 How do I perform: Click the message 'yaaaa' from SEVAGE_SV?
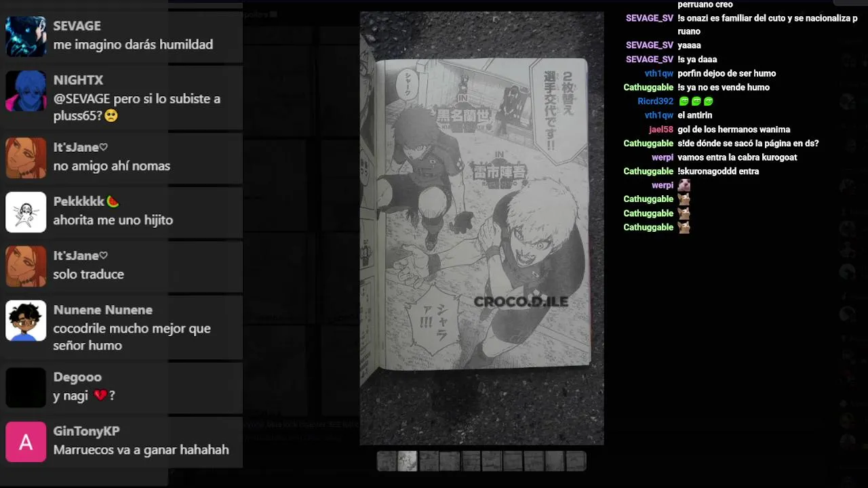click(689, 45)
